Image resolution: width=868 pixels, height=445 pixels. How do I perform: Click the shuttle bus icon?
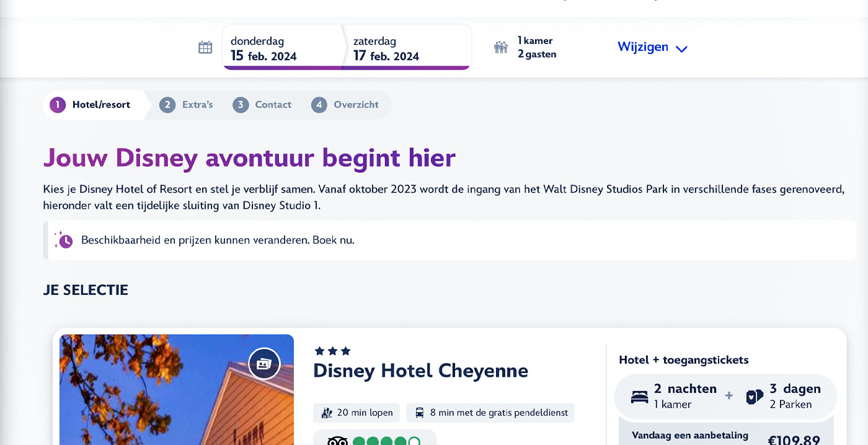coord(420,413)
